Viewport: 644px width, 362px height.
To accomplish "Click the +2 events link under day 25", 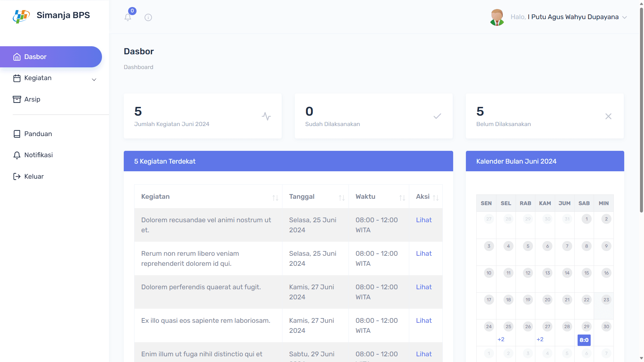I will point(501,339).
